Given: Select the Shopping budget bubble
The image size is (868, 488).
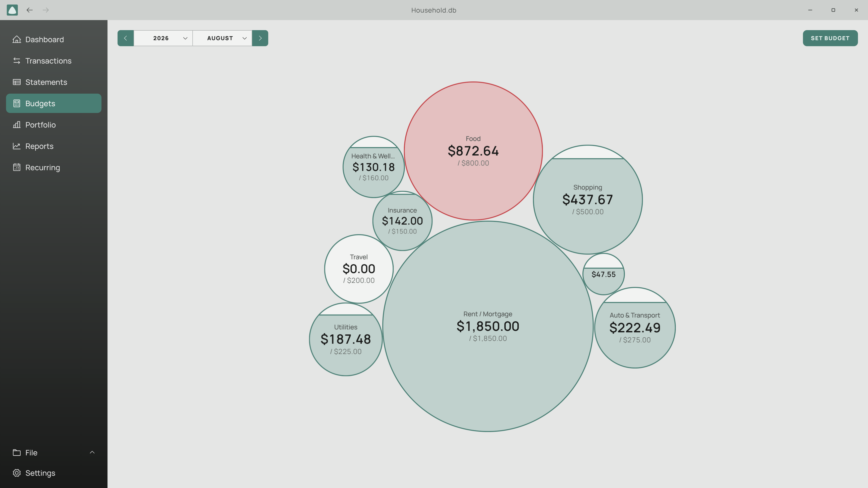Looking at the screenshot, I should pos(588,200).
